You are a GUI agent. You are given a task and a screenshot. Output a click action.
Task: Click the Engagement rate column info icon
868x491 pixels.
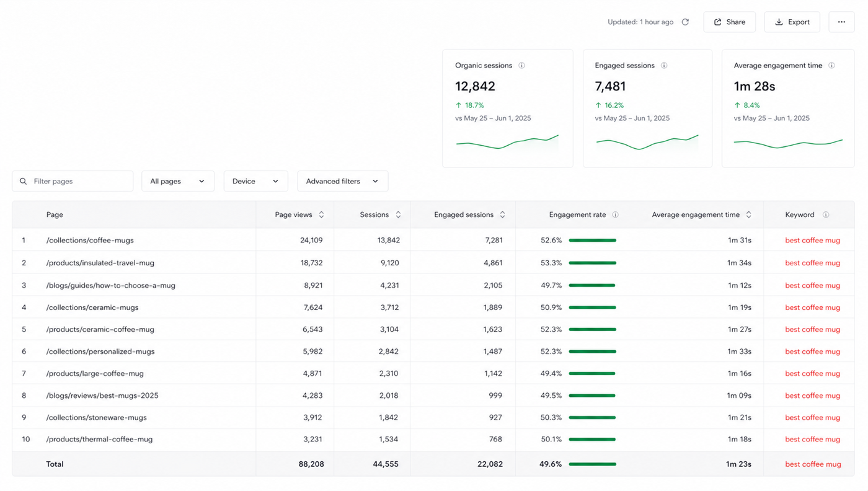point(615,215)
